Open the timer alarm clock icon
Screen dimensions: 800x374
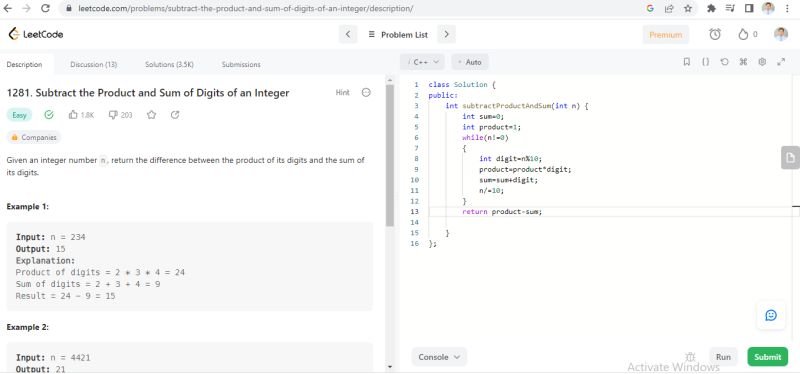(x=715, y=34)
